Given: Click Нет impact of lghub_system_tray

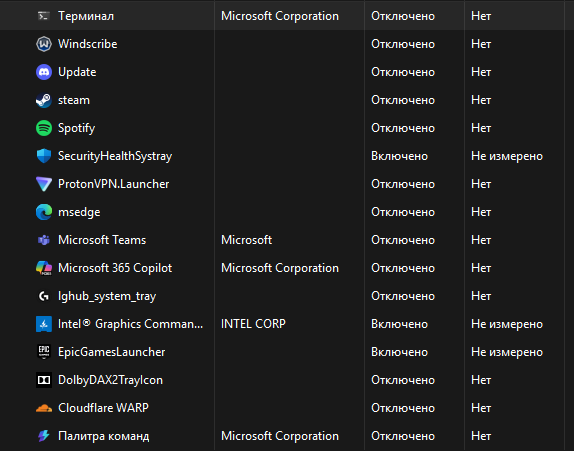Looking at the screenshot, I should point(481,296).
